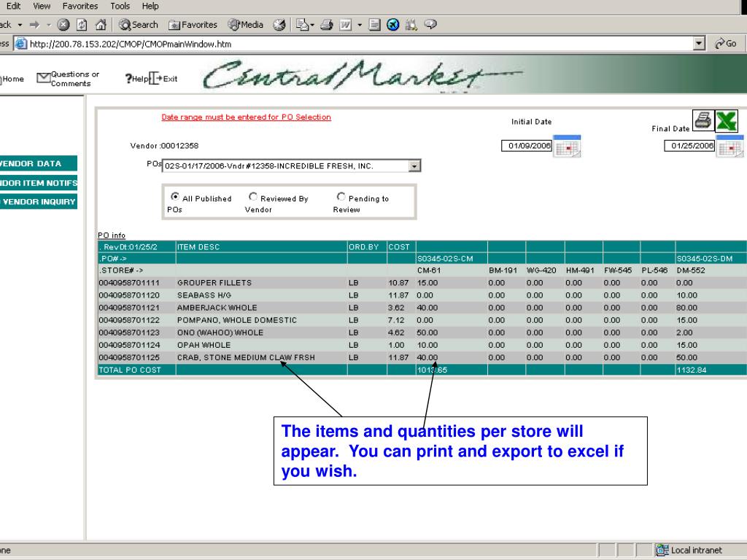The width and height of the screenshot is (747, 560).
Task: Click item AMBERJACK WHOLE text
Action: point(217,308)
